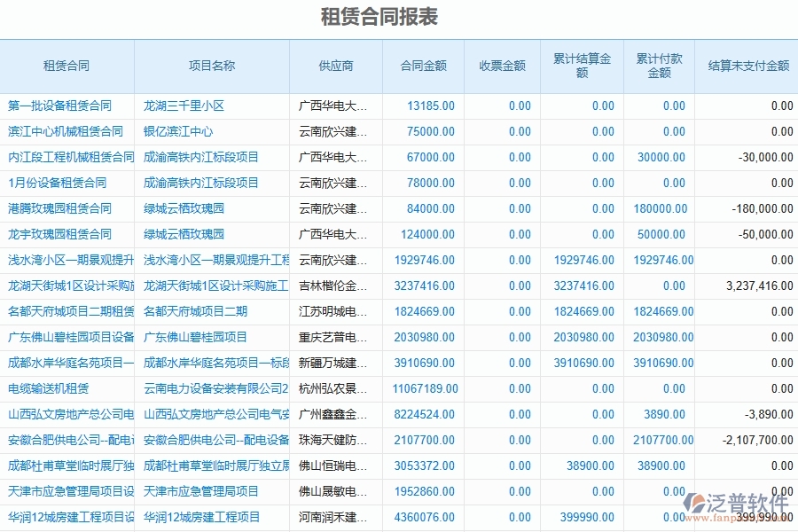The height and width of the screenshot is (532, 798).
Task: Click the 租赁合同报表 page title
Action: pyautogui.click(x=379, y=16)
